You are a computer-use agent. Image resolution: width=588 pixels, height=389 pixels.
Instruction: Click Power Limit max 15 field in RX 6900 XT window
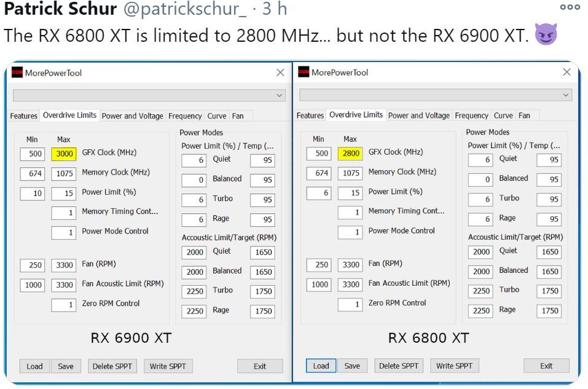[x=64, y=193]
